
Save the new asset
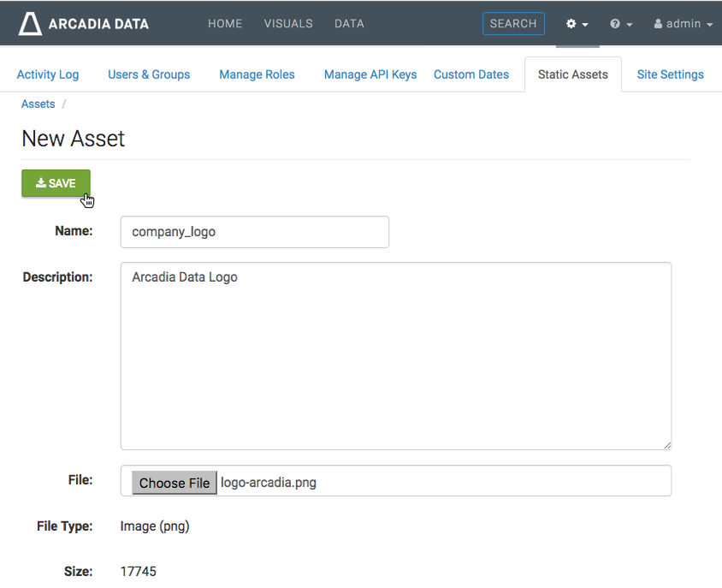click(56, 183)
